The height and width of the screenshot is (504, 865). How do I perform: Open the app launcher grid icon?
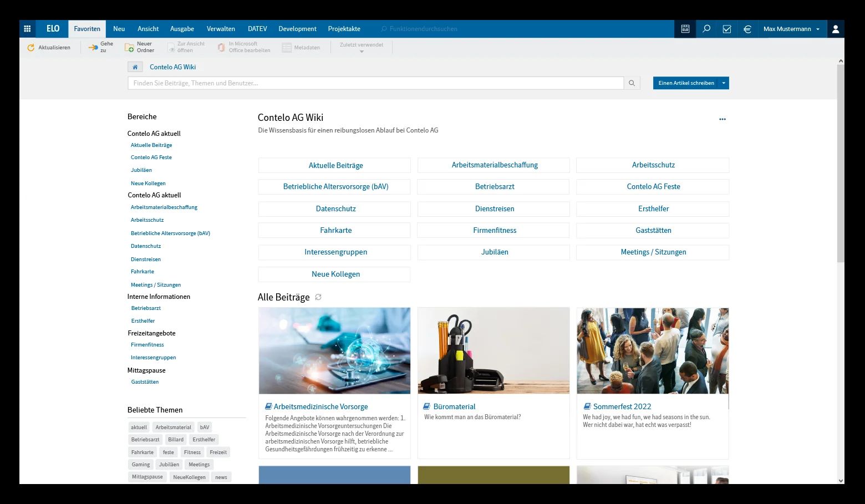(x=27, y=29)
